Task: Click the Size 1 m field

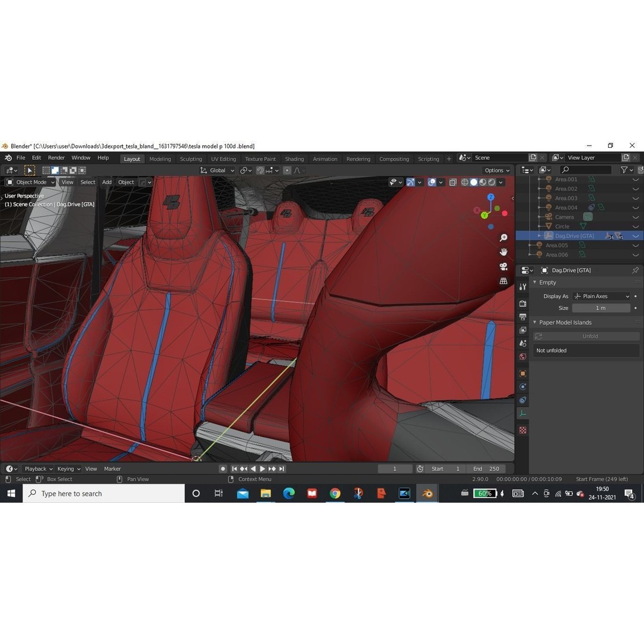Action: tap(601, 308)
